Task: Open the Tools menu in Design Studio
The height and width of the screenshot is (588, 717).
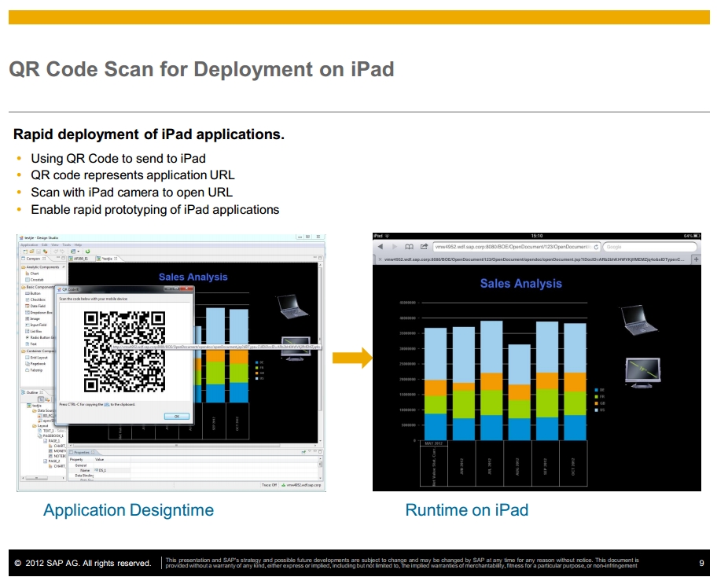Action: click(x=67, y=245)
